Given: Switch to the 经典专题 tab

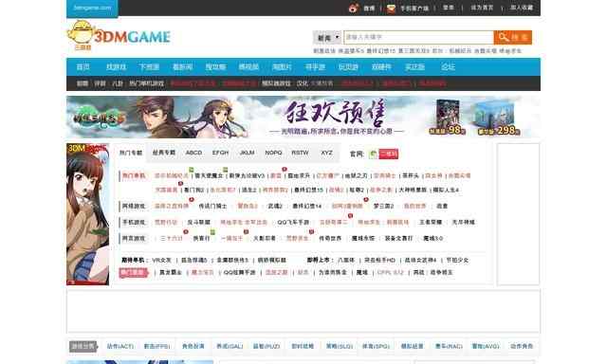Looking at the screenshot, I should [164, 153].
